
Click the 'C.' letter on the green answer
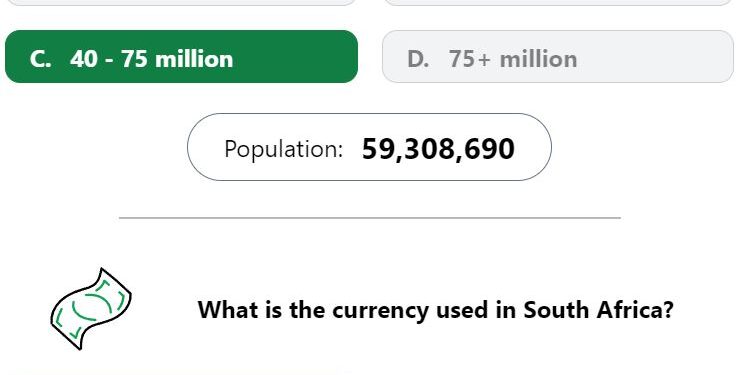click(x=40, y=59)
